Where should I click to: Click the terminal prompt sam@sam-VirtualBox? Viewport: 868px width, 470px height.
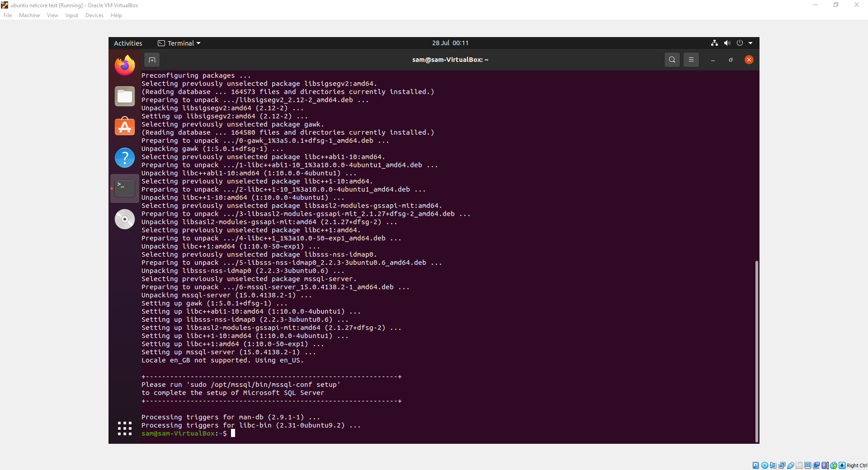179,433
